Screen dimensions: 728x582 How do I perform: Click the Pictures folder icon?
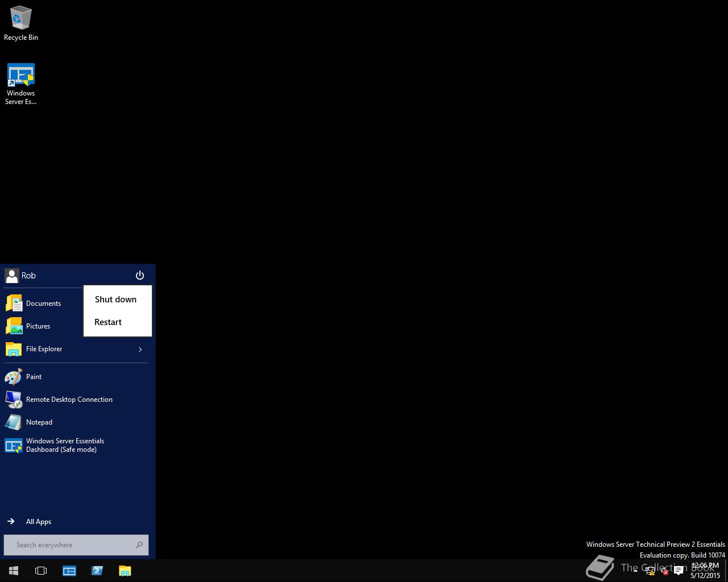click(x=14, y=326)
